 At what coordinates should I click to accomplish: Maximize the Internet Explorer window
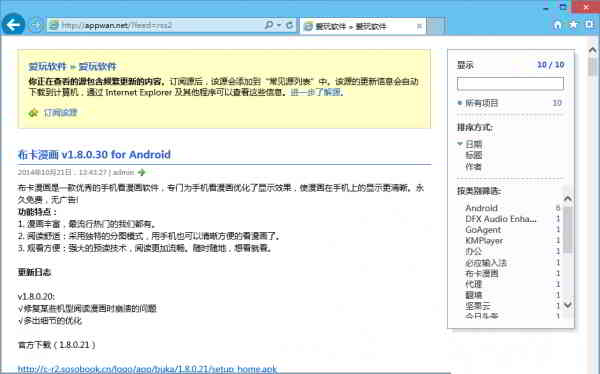click(563, 7)
